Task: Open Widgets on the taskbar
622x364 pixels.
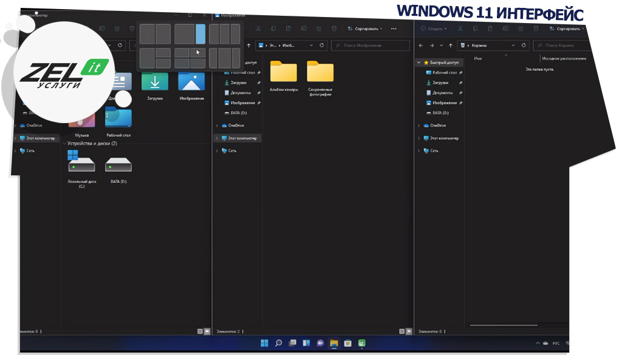Action: [306, 343]
